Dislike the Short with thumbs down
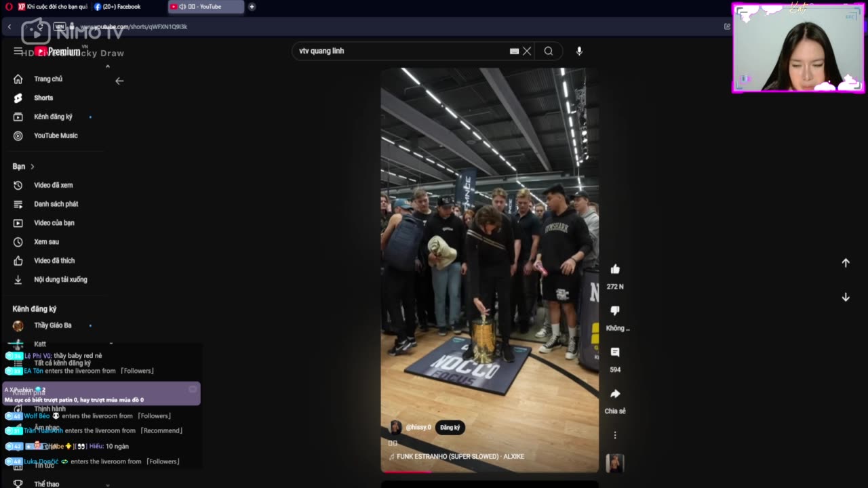Viewport: 868px width, 488px height. (x=615, y=310)
